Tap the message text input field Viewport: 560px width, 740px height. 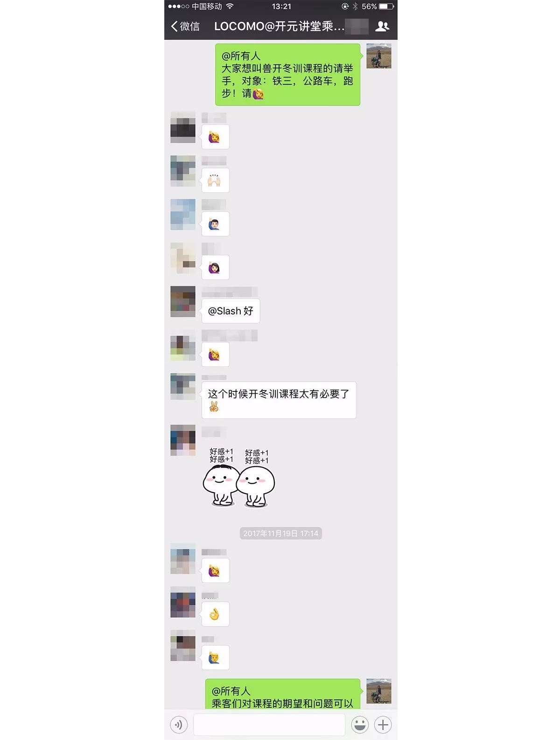click(269, 725)
